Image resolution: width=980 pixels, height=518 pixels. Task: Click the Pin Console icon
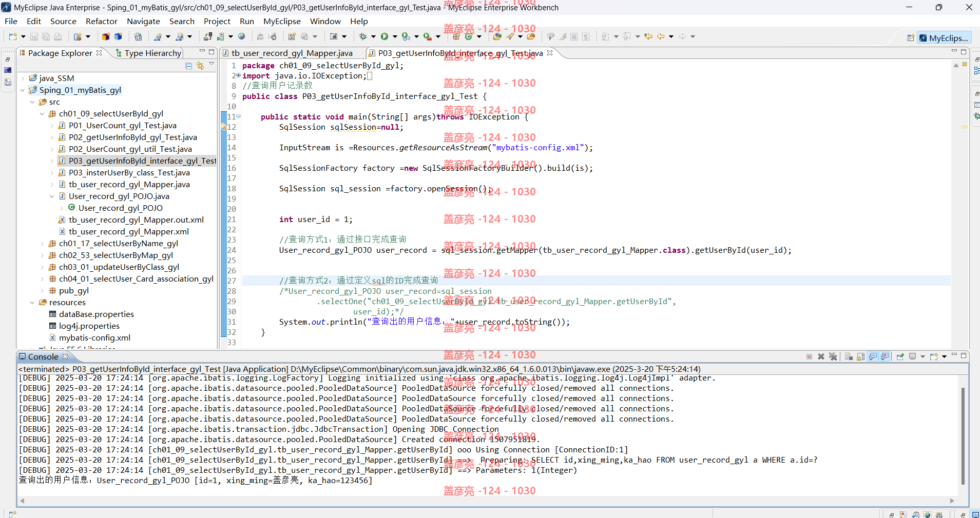[x=900, y=356]
